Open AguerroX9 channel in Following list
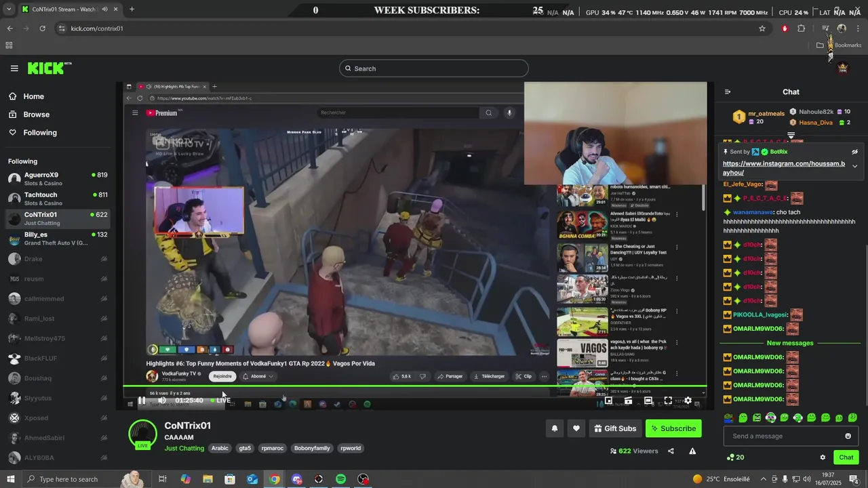Image resolution: width=868 pixels, height=488 pixels. click(x=58, y=179)
